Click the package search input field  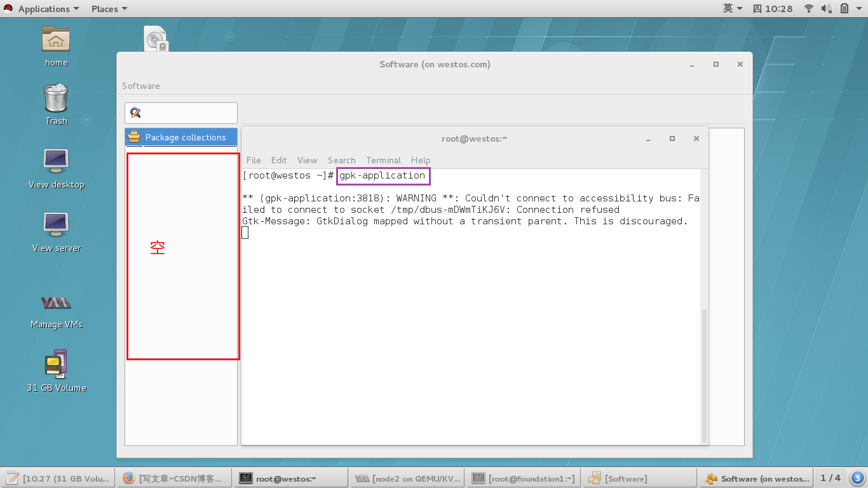click(181, 113)
